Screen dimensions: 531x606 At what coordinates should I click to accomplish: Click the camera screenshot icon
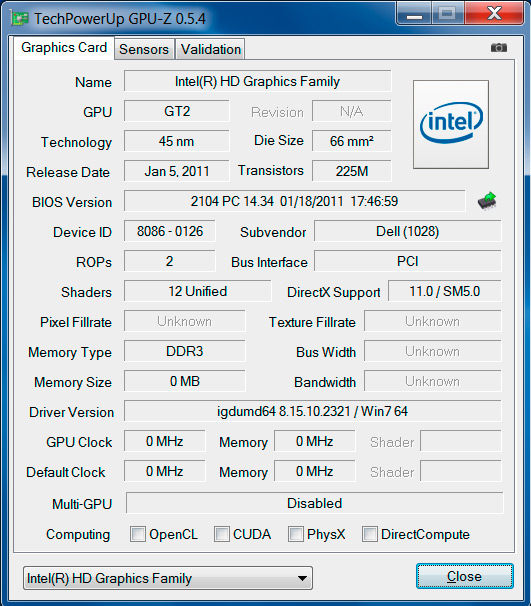pos(499,48)
